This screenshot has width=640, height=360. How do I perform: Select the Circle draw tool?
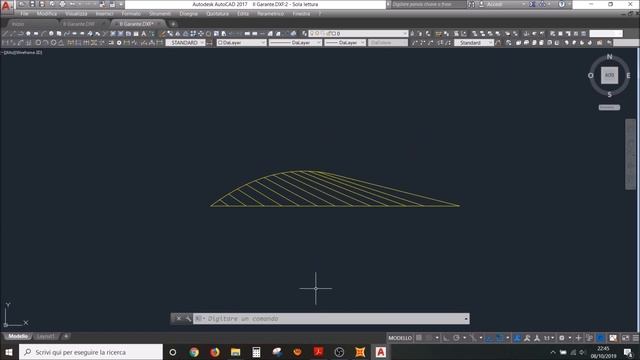51,33
